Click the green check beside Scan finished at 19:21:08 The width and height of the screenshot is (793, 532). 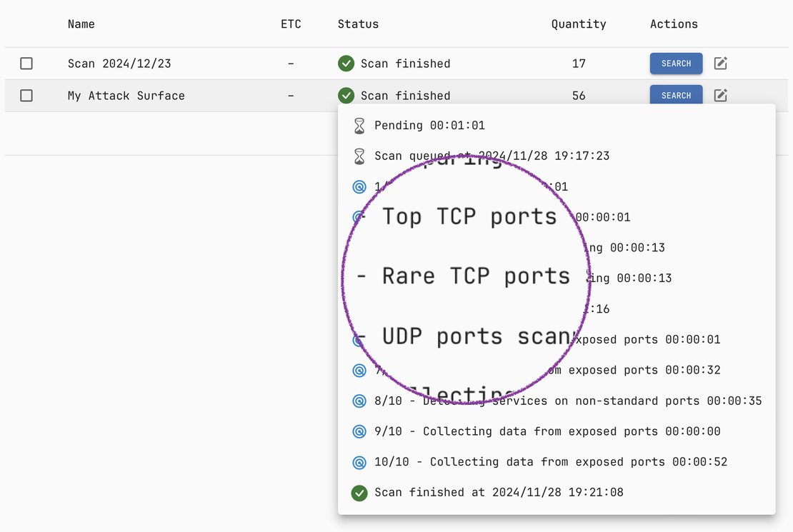359,493
